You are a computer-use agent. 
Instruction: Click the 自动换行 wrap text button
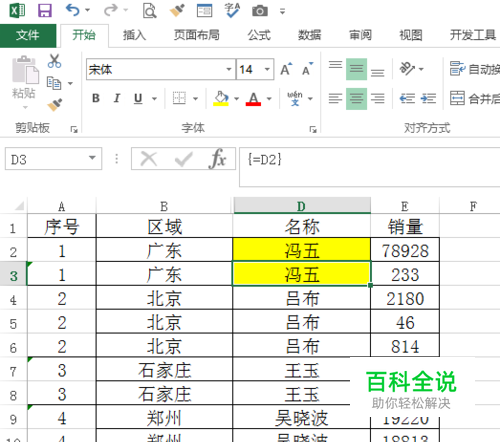(x=475, y=69)
